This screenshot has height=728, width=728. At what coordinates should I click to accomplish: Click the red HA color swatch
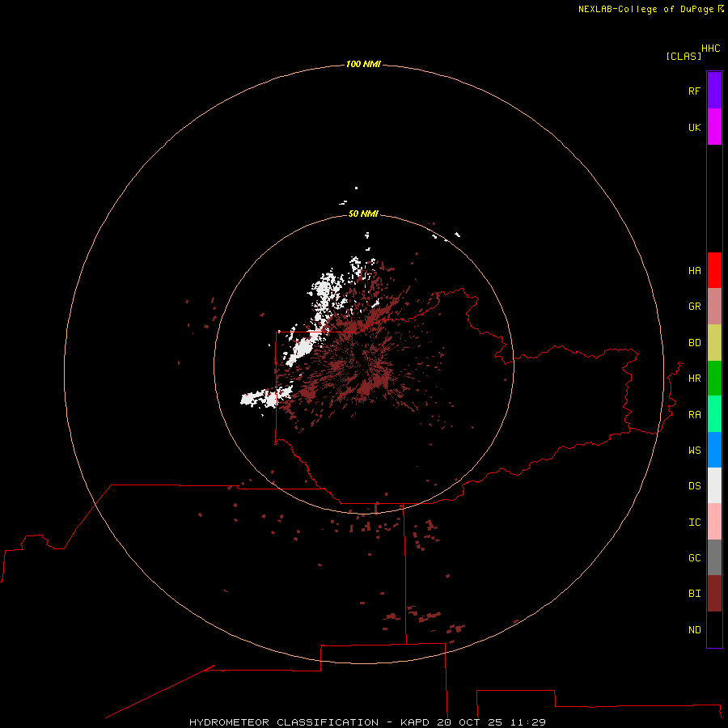[x=714, y=270]
